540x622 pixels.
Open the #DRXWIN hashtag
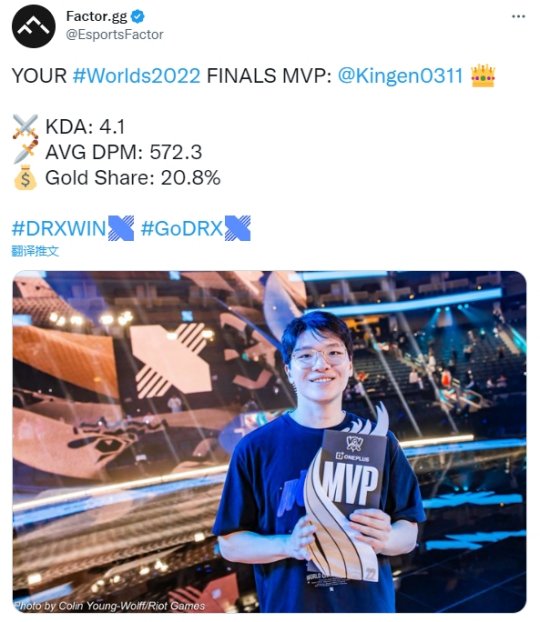[59, 228]
